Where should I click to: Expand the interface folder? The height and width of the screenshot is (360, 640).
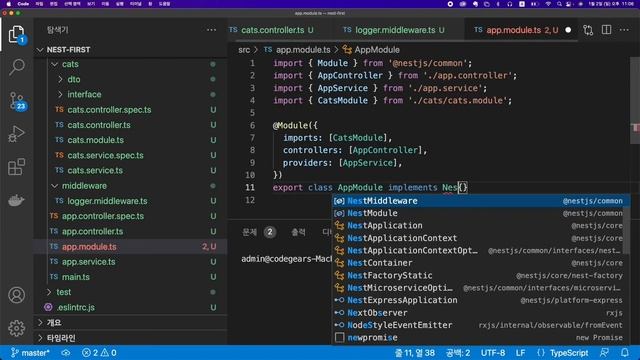tap(60, 94)
